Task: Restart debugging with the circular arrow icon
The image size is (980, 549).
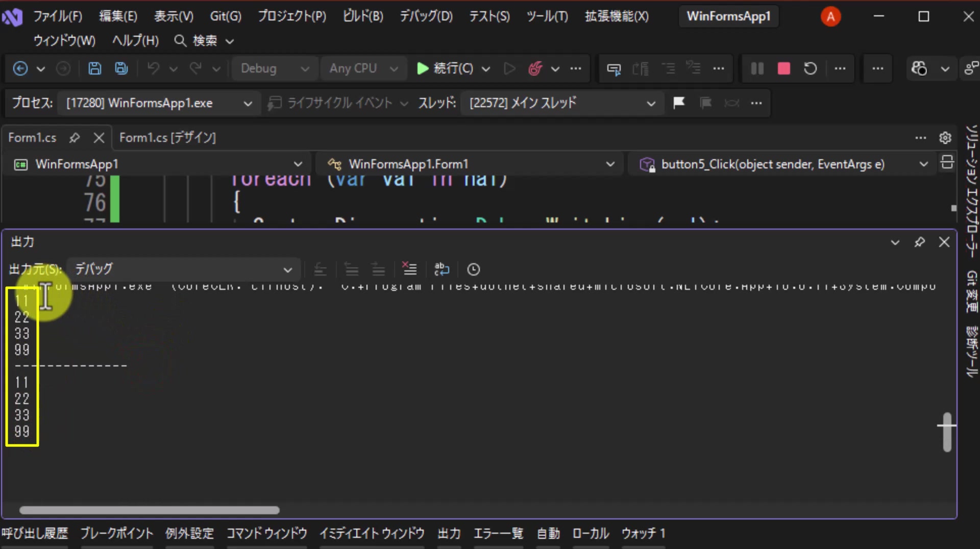Action: pos(810,68)
